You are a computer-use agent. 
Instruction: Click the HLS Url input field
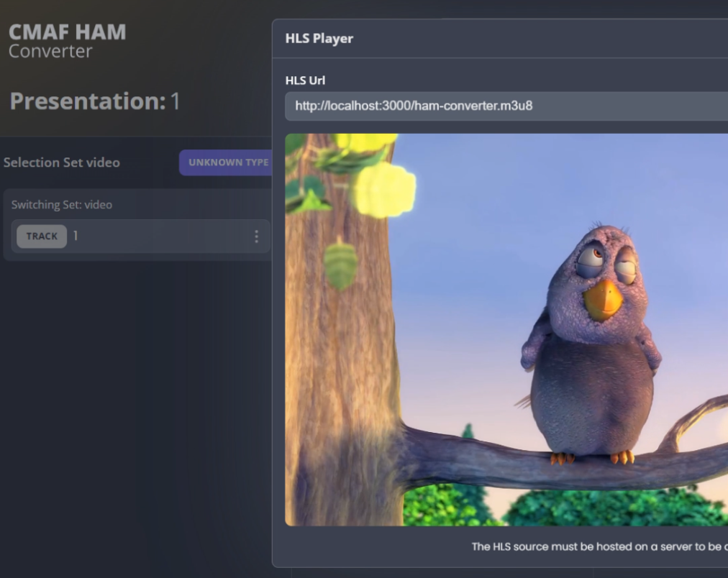506,106
